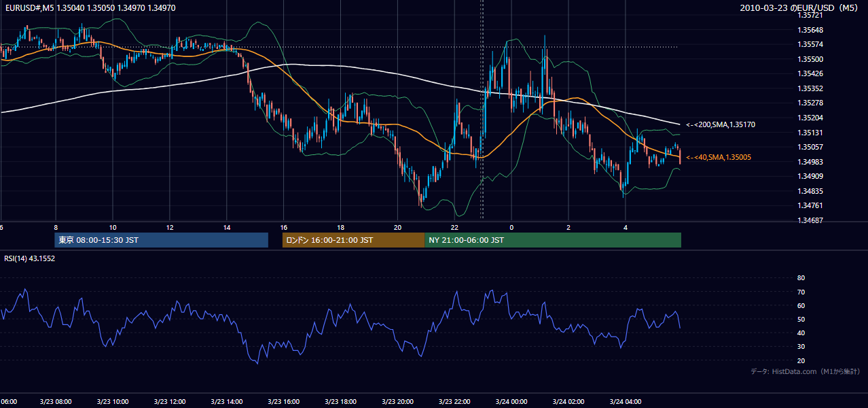The image size is (868, 408).
Task: Click price level 1.35426 on the axis
Action: pyautogui.click(x=810, y=73)
